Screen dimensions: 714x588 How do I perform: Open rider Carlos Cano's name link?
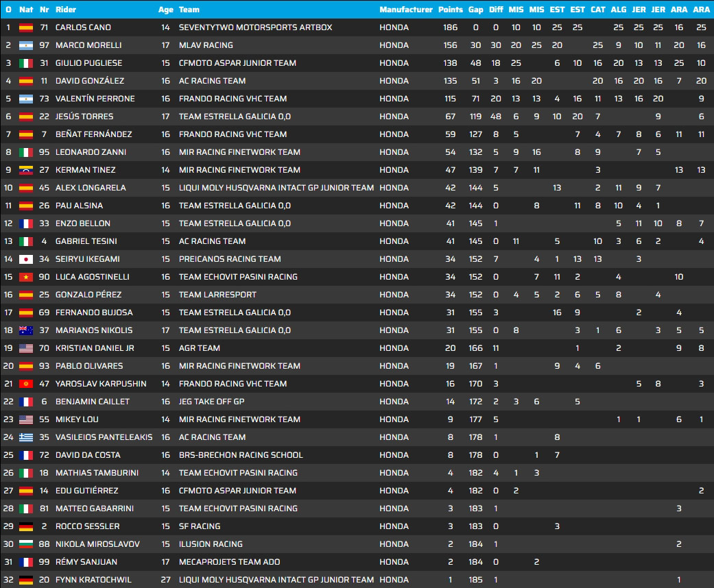coord(83,27)
